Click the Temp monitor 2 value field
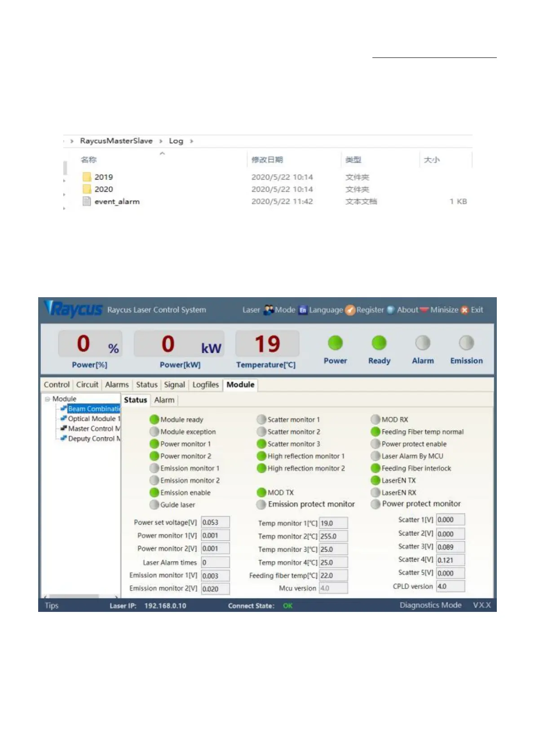The height and width of the screenshot is (756, 535). point(333,536)
